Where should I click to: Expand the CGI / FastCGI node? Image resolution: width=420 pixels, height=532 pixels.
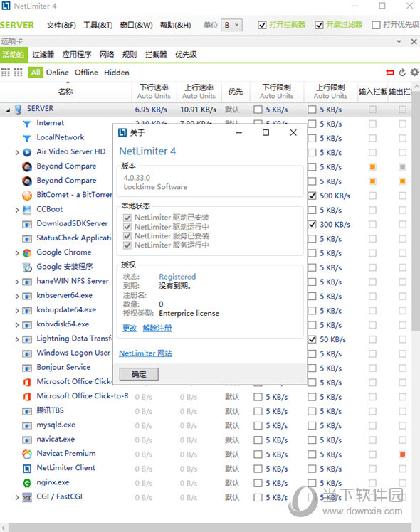click(16, 497)
